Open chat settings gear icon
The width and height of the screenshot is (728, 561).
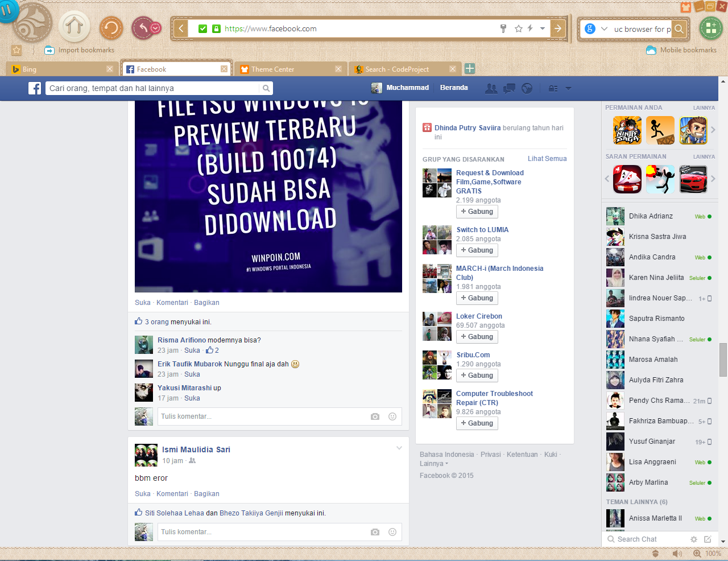point(693,539)
